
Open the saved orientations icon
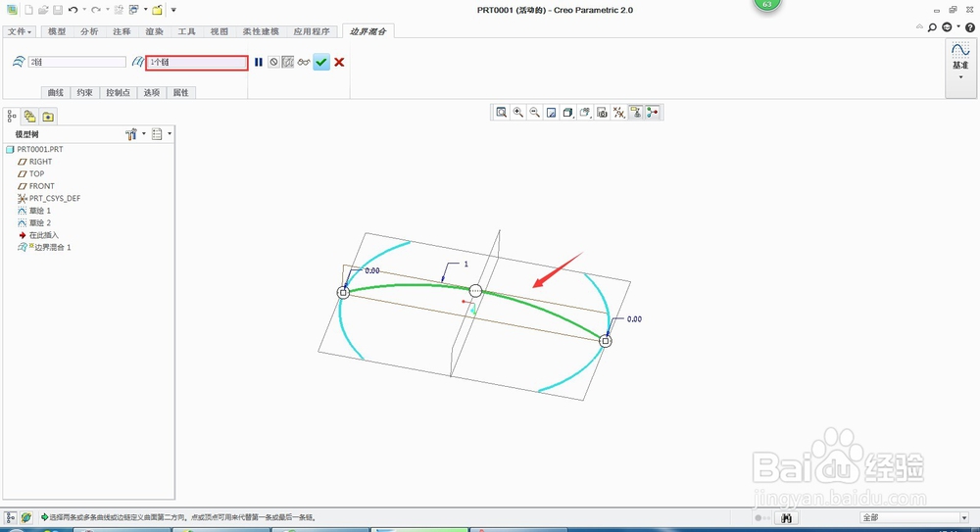(585, 113)
